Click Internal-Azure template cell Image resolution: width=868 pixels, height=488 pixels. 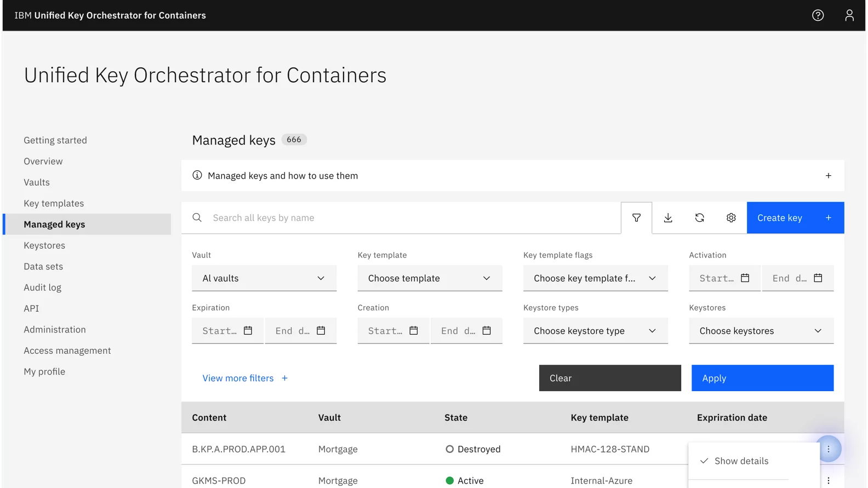click(x=601, y=480)
